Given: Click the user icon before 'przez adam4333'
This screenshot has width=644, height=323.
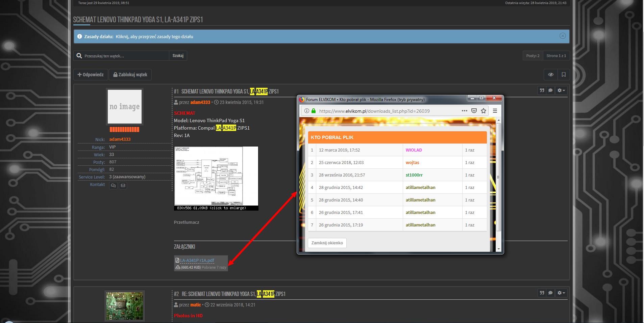Looking at the screenshot, I should pyautogui.click(x=176, y=102).
